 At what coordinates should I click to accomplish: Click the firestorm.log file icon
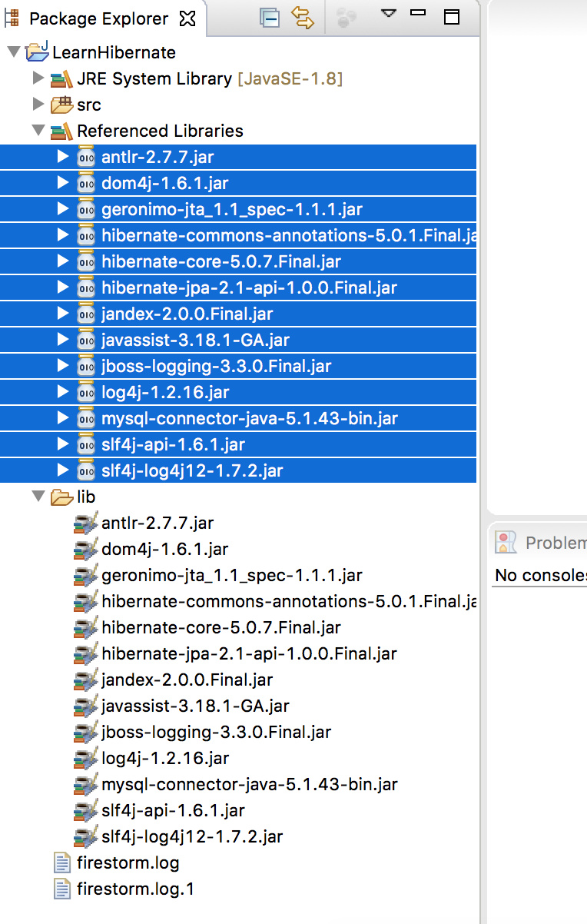click(61, 863)
